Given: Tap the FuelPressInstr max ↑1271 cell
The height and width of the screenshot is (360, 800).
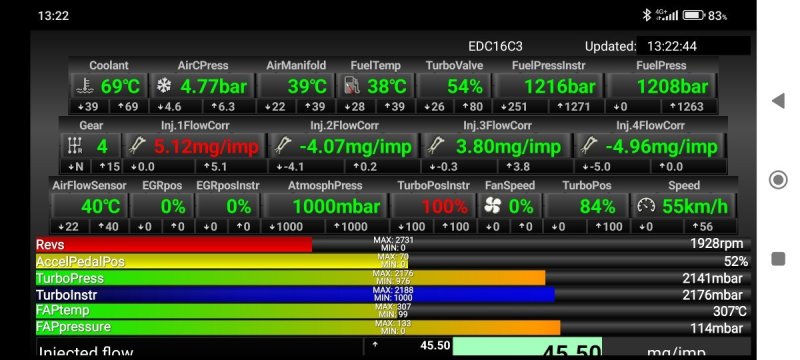Looking at the screenshot, I should coord(575,107).
